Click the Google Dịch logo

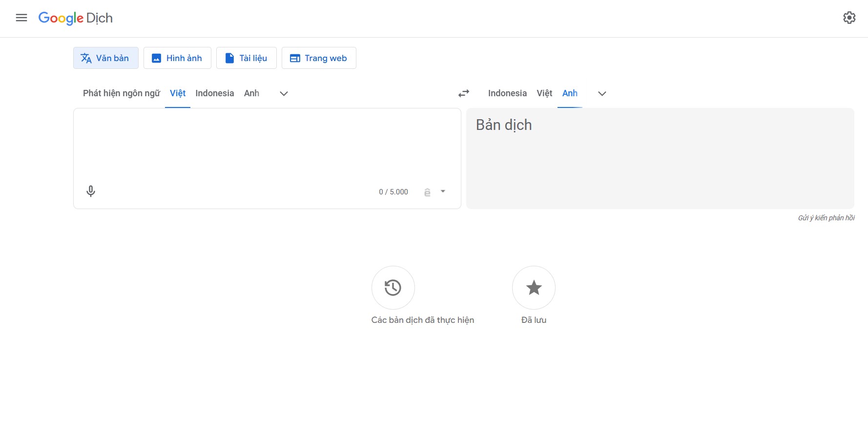click(x=76, y=18)
